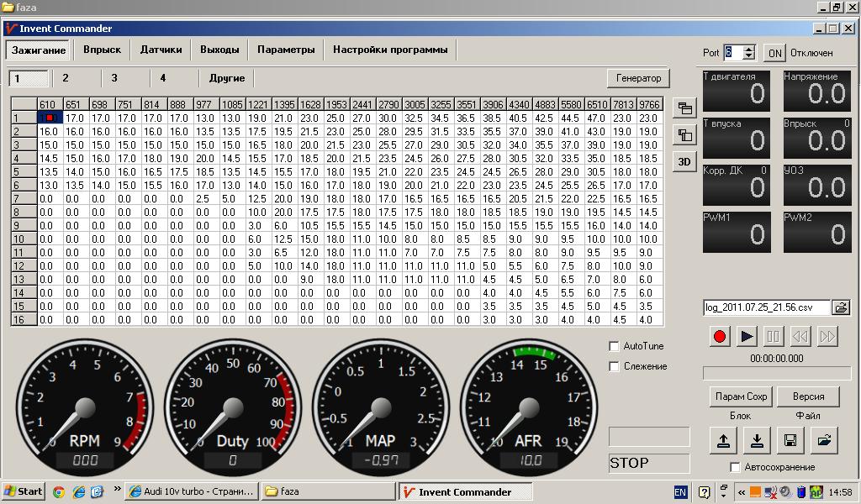Click the log playback progress bar
This screenshot has height=504, width=861.
tap(777, 374)
